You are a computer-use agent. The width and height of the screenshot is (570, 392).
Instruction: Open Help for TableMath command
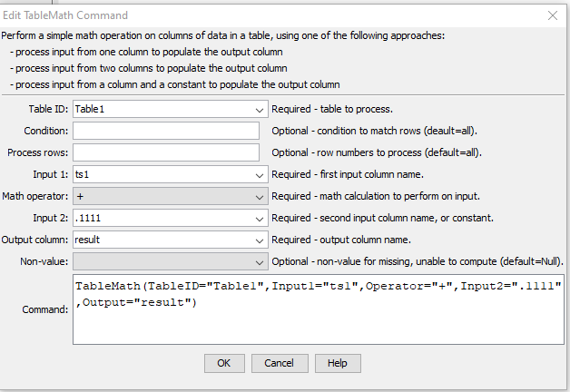[x=338, y=363]
